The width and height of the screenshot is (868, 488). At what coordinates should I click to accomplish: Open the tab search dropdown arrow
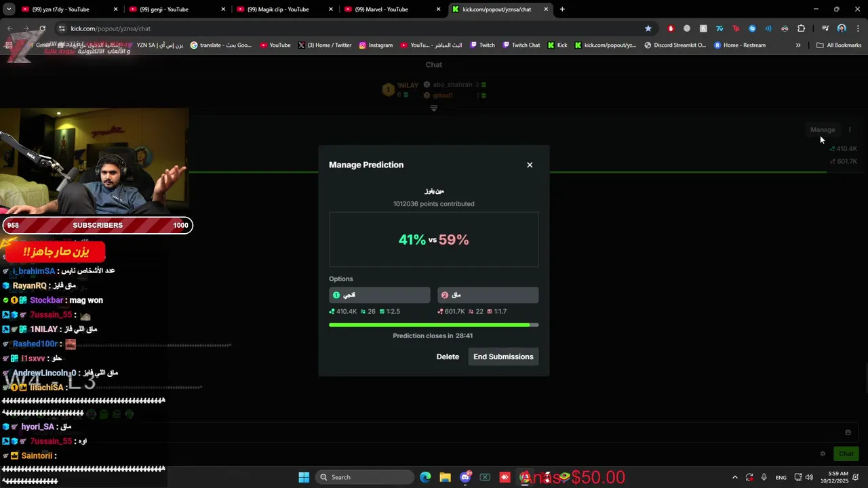tap(9, 9)
